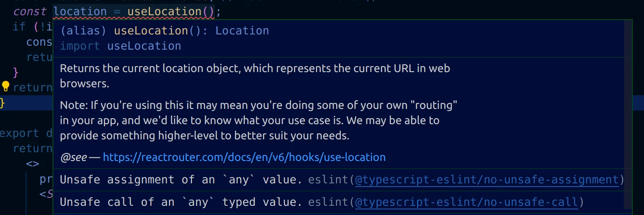The width and height of the screenshot is (644, 215).
Task: Click the '<>' fragment tag in code
Action: point(32,164)
